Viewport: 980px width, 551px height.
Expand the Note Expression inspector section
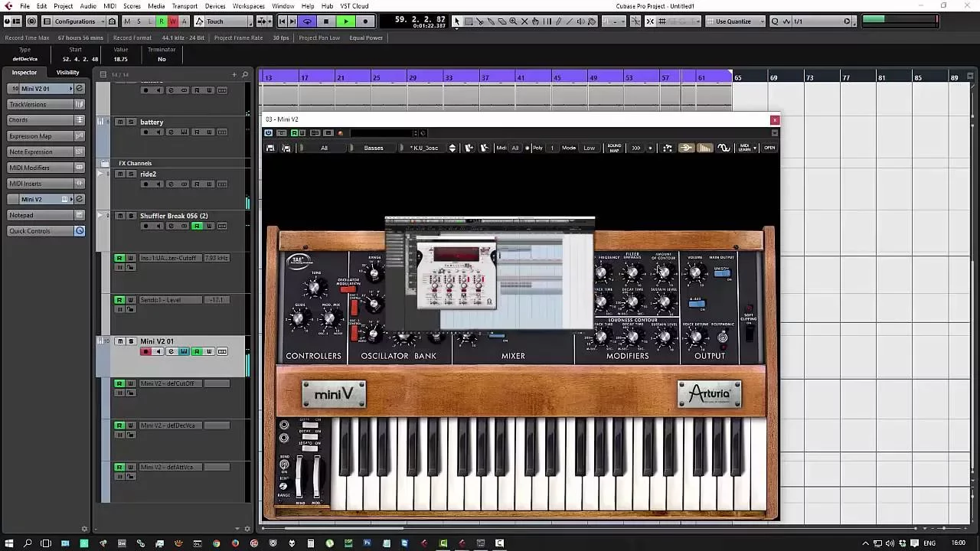(46, 152)
